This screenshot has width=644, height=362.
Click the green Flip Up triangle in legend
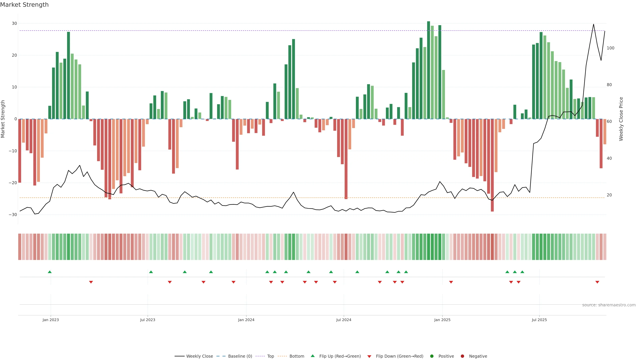[312, 356]
